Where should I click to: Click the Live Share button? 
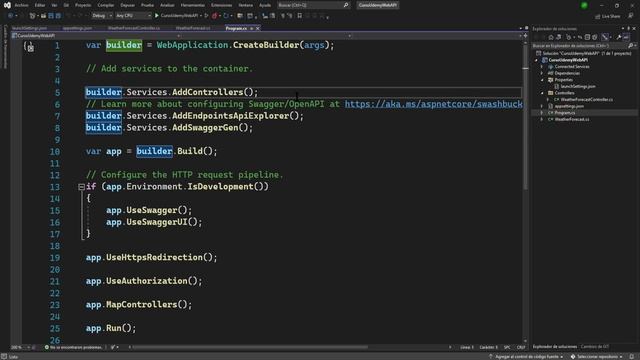point(607,16)
